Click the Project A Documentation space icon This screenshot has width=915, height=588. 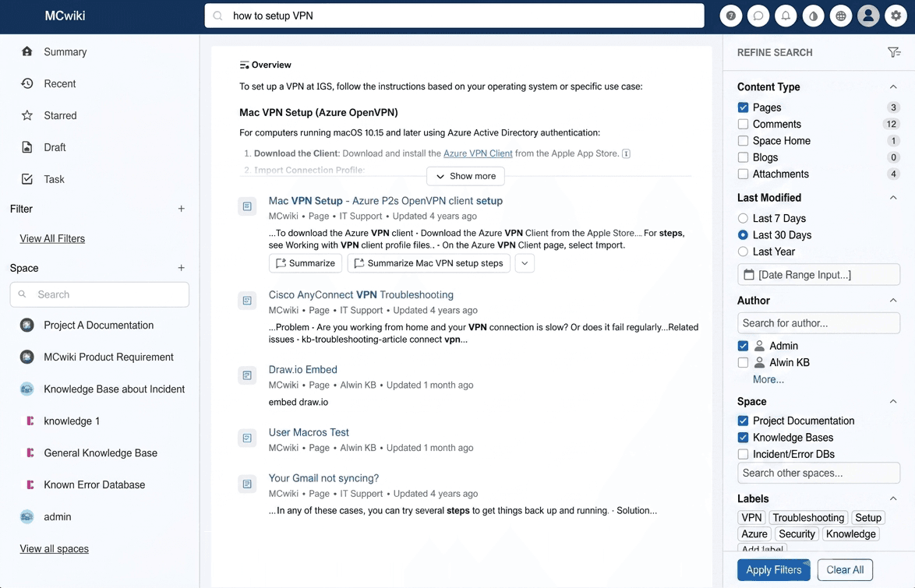click(x=26, y=325)
